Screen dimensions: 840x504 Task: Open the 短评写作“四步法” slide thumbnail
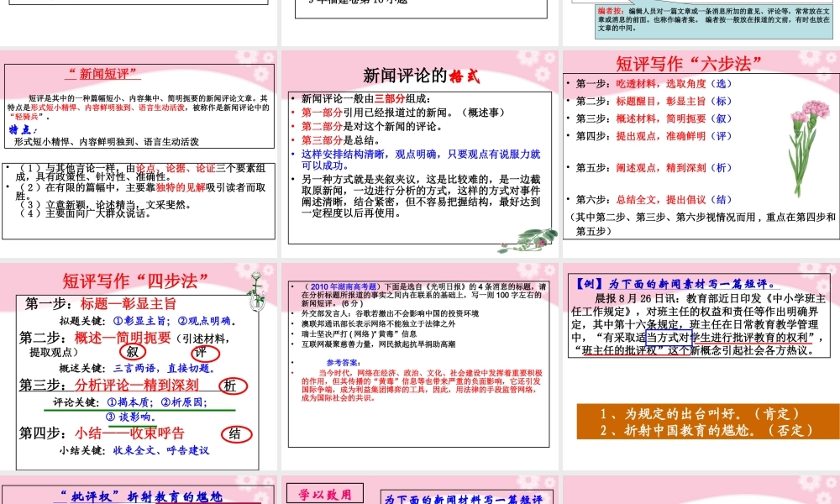tap(139, 366)
